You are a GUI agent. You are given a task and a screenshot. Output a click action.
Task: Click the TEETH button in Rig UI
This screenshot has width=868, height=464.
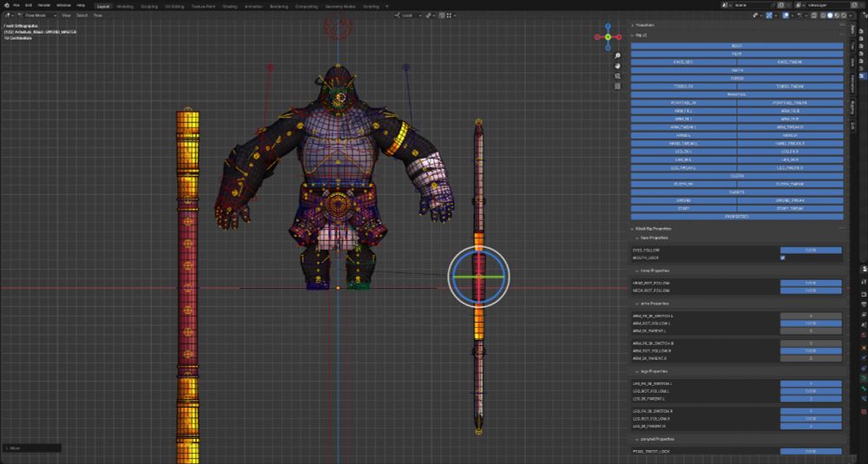pos(737,70)
